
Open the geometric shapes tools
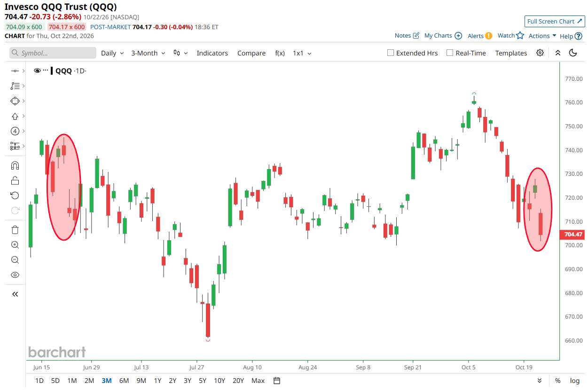click(x=15, y=101)
